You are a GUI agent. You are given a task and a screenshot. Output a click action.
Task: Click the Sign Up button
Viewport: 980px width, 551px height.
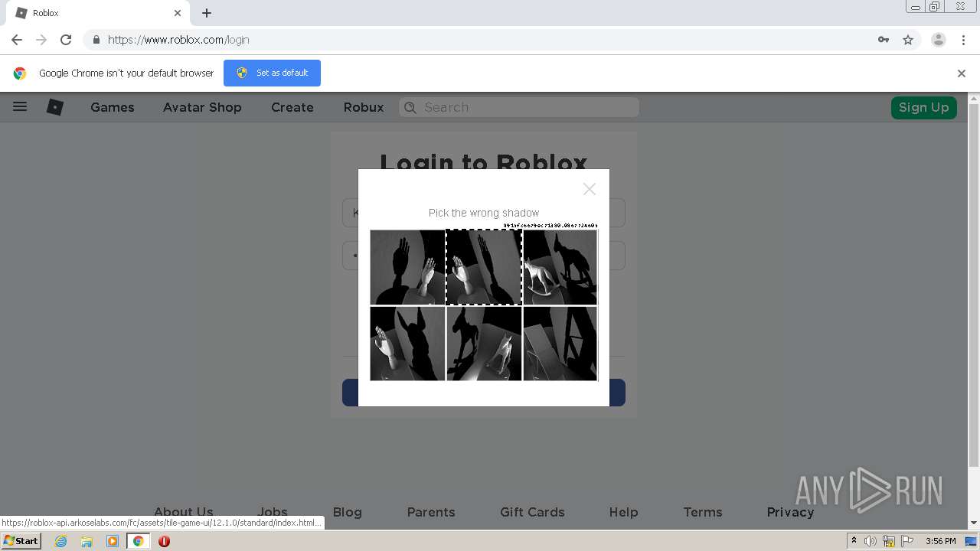(x=924, y=107)
